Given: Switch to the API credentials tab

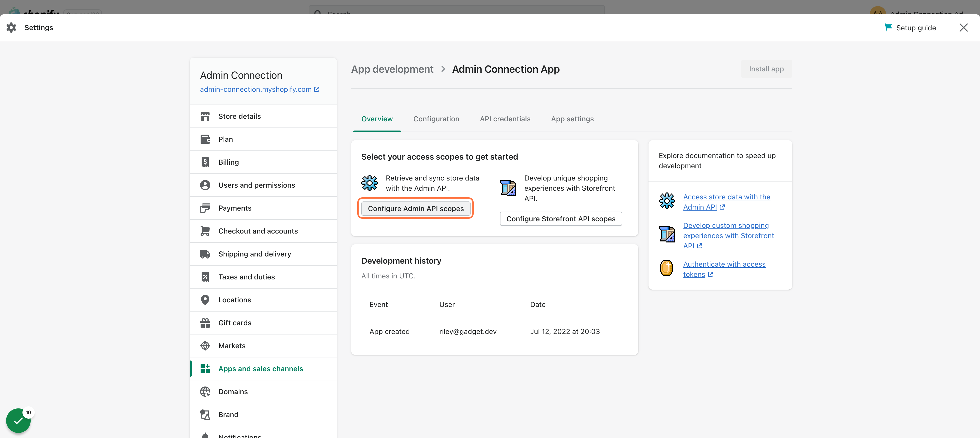Looking at the screenshot, I should tap(504, 118).
